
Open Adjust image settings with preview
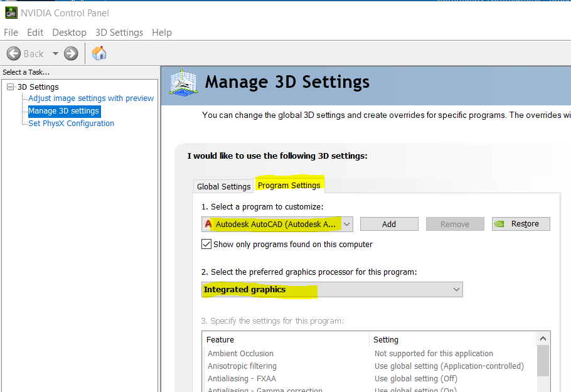click(91, 98)
